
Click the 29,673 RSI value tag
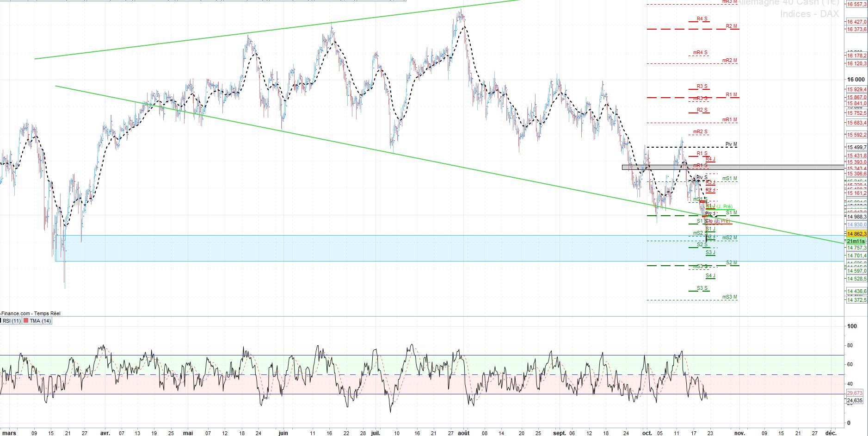[855, 392]
